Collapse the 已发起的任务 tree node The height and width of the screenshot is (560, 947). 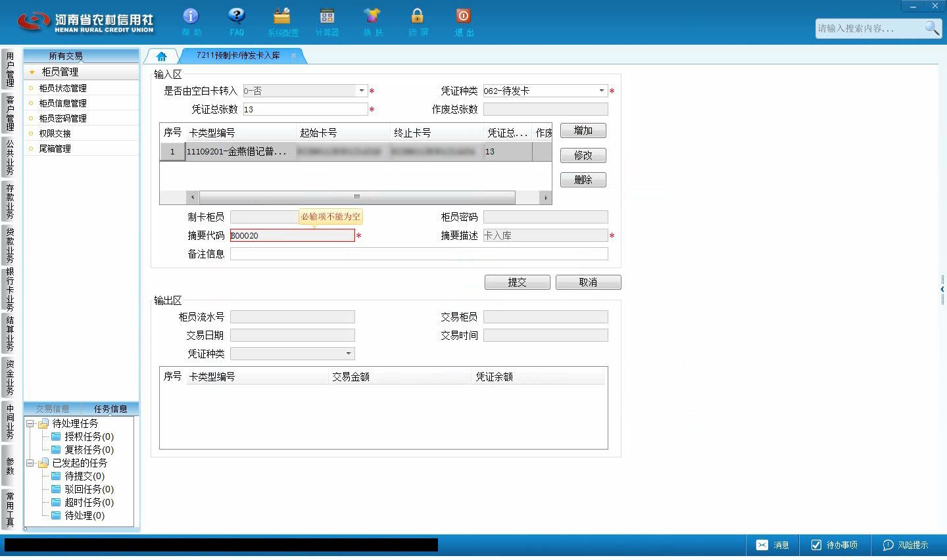click(x=30, y=463)
